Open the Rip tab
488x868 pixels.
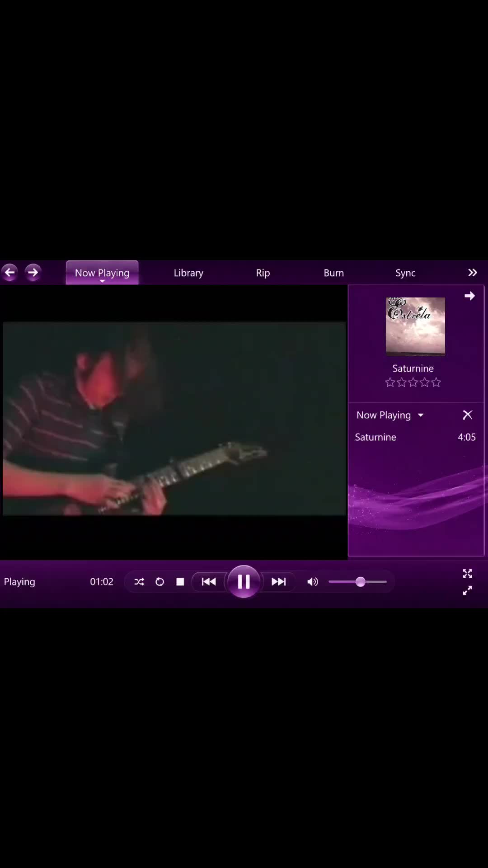(263, 273)
